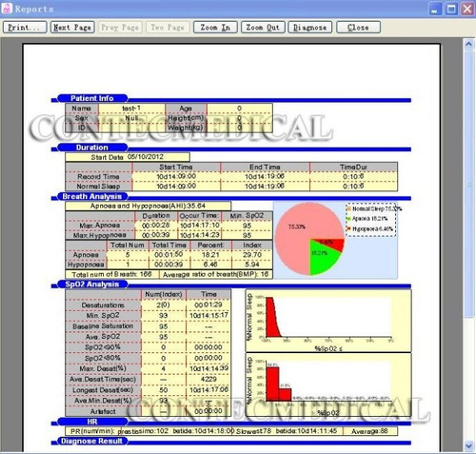Click the SpO2 Analysis section header

click(92, 285)
